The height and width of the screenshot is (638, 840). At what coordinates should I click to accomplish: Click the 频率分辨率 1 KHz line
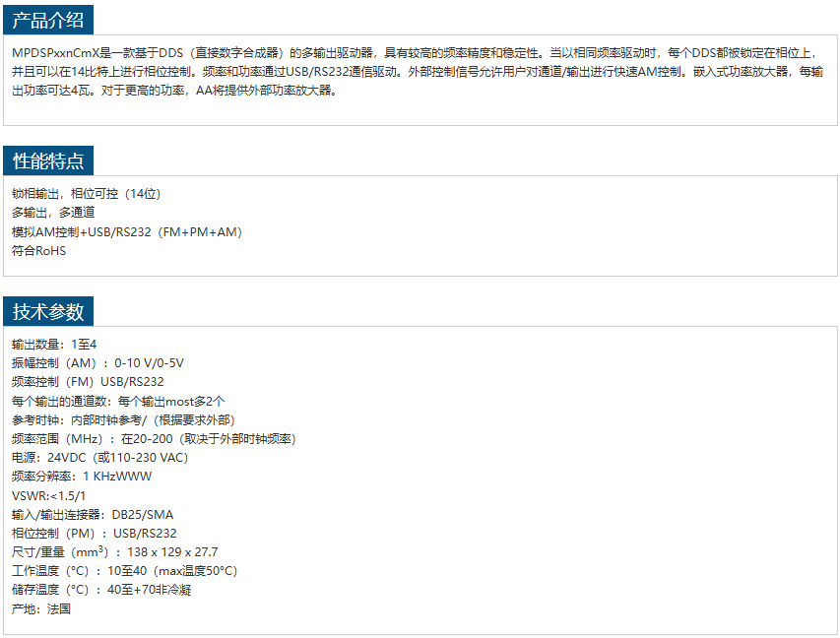pos(82,477)
